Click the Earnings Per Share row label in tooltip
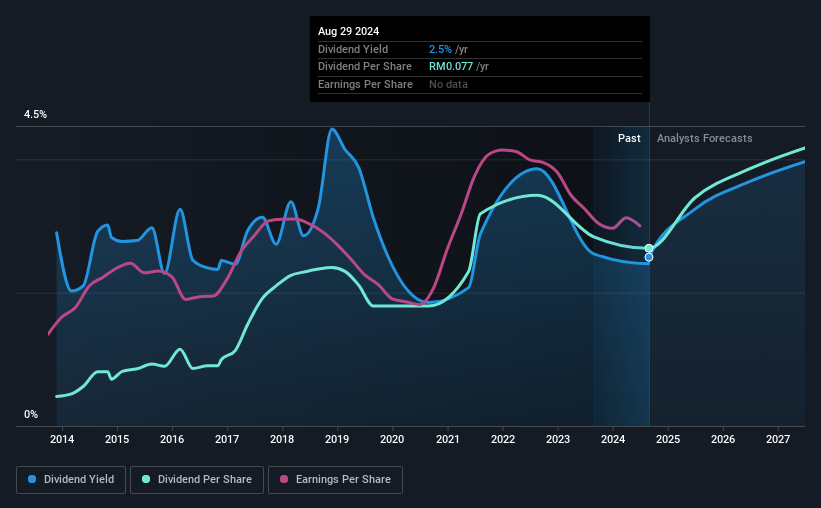 coord(365,84)
